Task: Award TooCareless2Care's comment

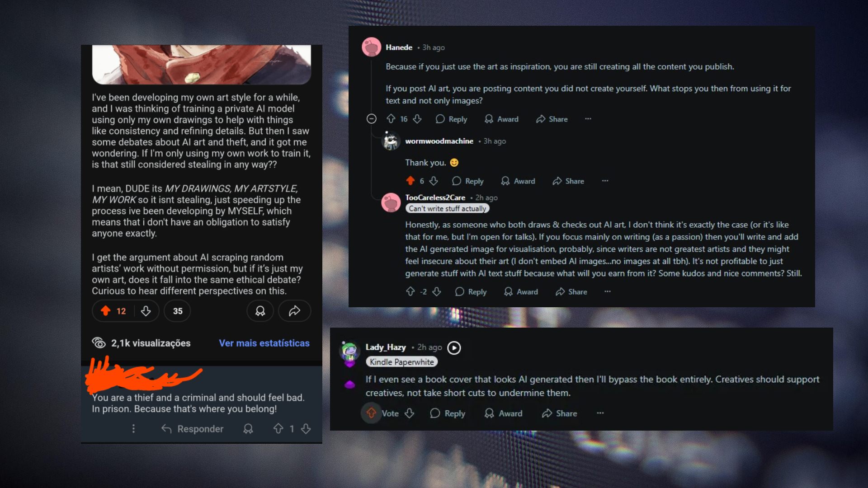Action: 521,291
